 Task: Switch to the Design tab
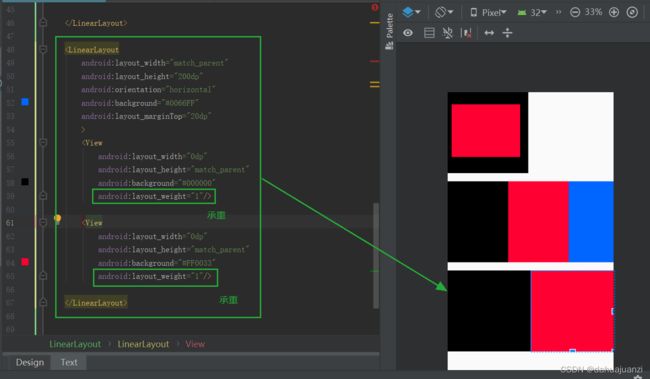(29, 362)
